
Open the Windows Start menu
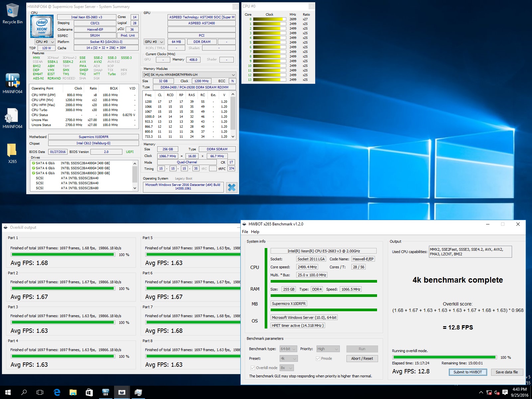(x=8, y=392)
